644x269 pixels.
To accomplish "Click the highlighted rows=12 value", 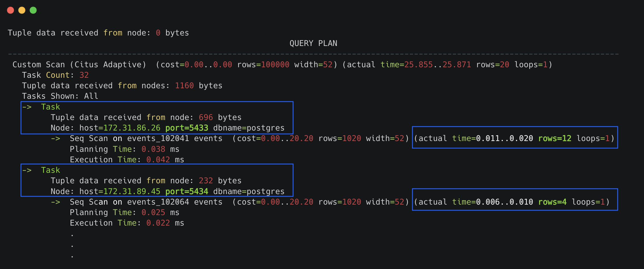I will pos(555,138).
